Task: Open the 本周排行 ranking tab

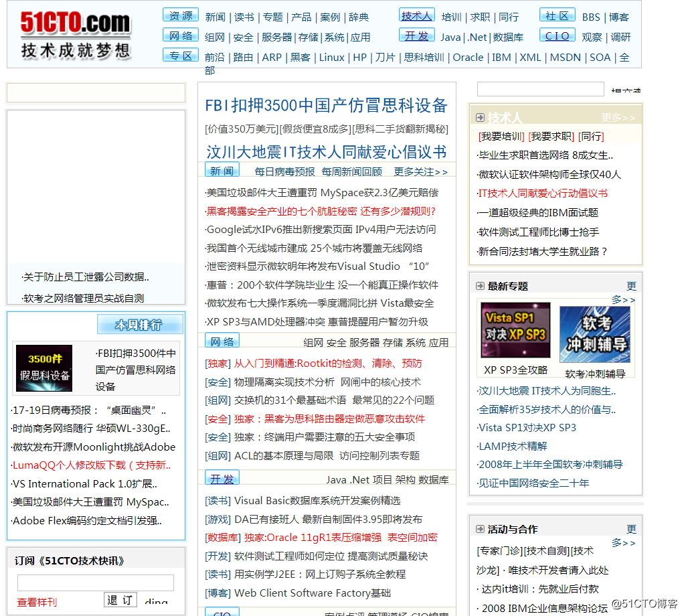Action: tap(140, 325)
